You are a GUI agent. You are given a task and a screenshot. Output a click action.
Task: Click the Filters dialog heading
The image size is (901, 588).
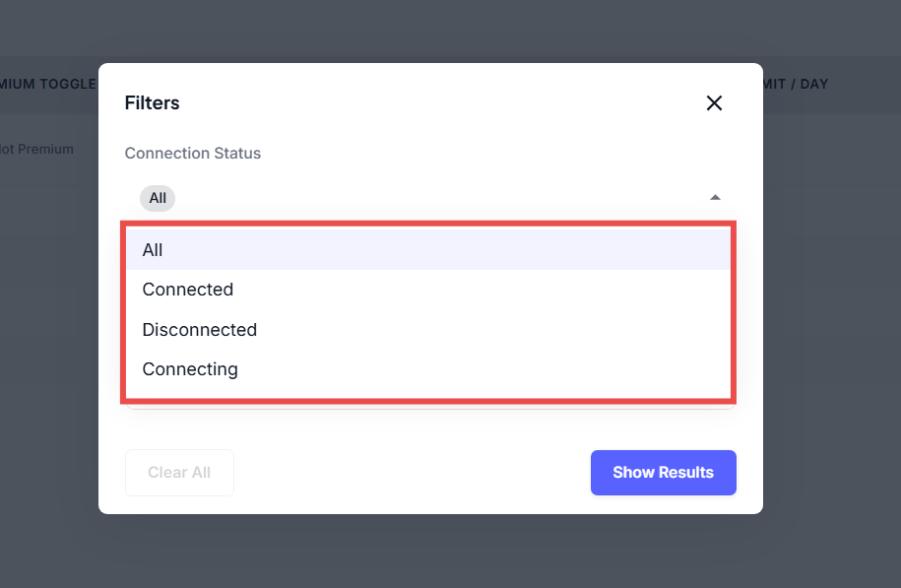click(152, 103)
